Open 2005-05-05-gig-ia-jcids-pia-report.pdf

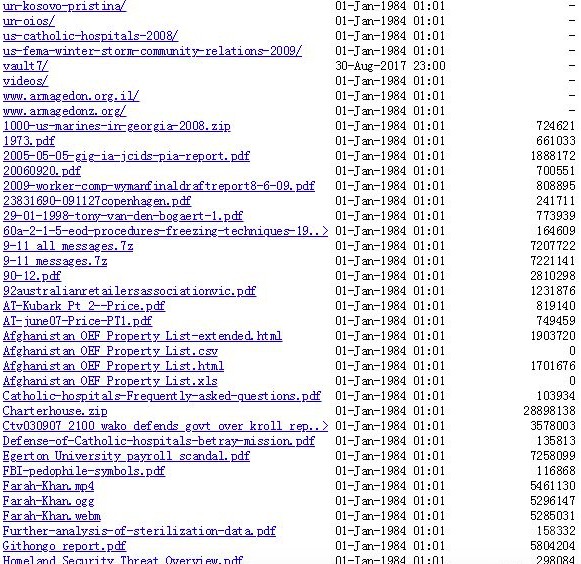126,156
